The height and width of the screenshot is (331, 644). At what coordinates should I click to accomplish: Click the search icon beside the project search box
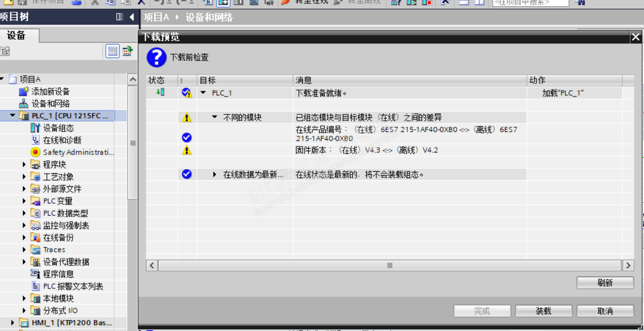pos(580,2)
